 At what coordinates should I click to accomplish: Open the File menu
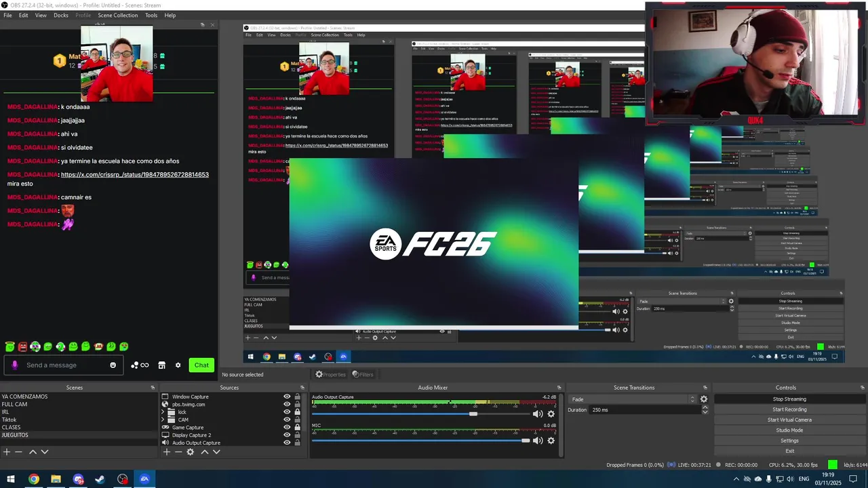(7, 15)
